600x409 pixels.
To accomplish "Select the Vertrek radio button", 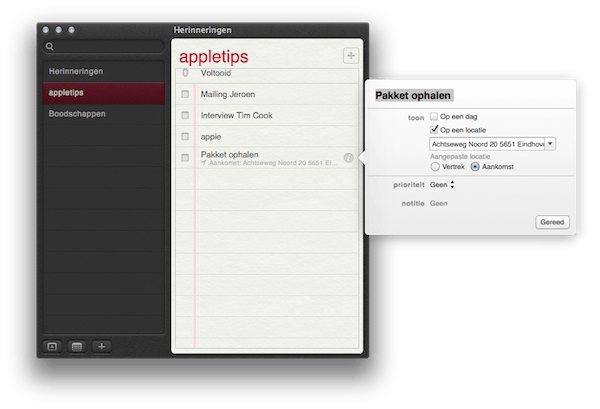I will [435, 167].
